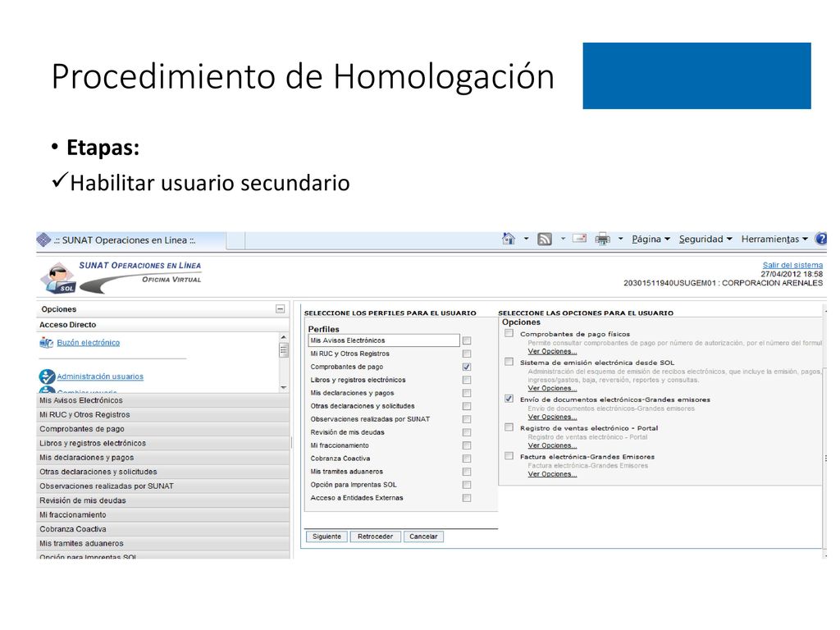The height and width of the screenshot is (630, 840).
Task: Open the Herramientas menu
Action: (x=774, y=240)
